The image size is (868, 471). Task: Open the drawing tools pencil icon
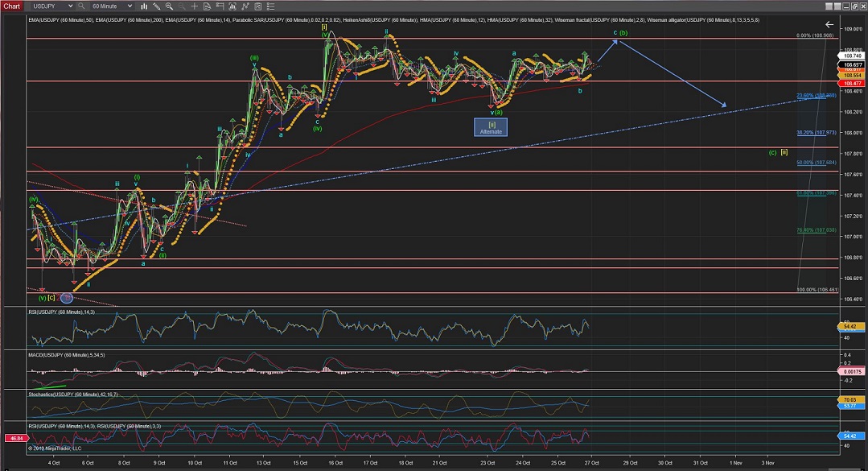coord(156,6)
